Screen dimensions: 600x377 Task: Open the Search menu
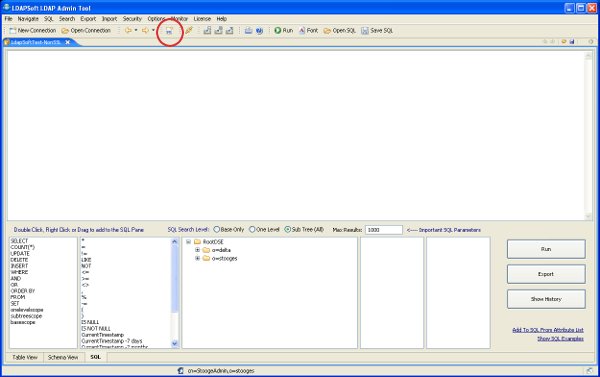click(67, 19)
